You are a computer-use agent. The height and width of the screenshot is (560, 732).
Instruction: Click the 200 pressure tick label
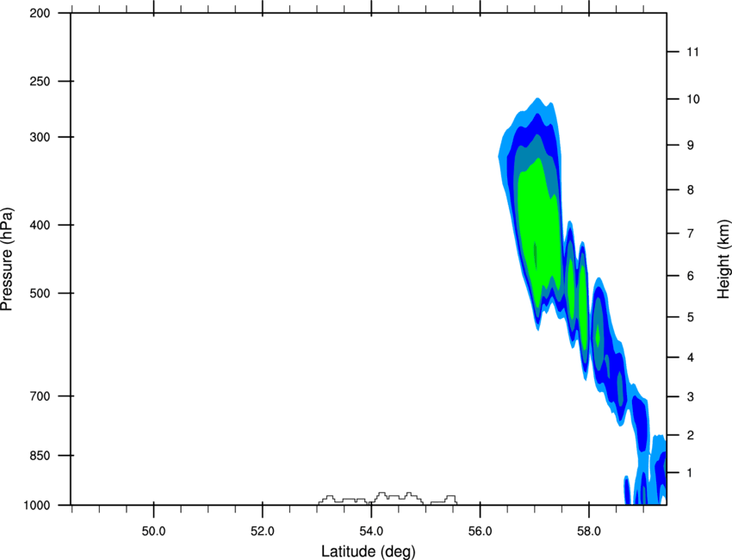tap(40, 14)
